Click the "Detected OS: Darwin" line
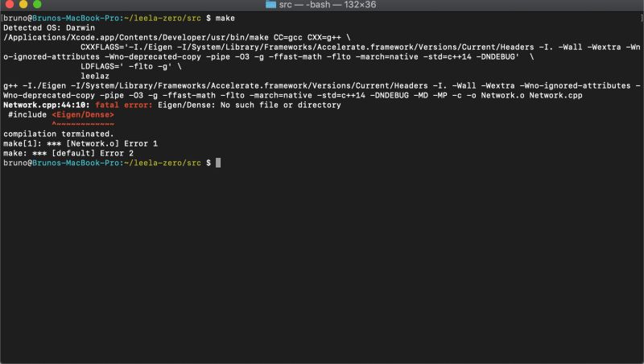This screenshot has height=364, width=644. (x=49, y=27)
